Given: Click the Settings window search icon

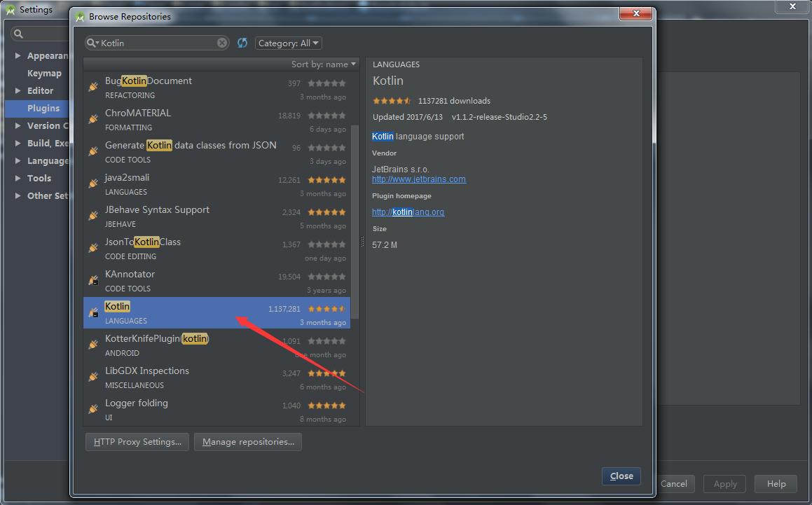Looking at the screenshot, I should pyautogui.click(x=19, y=34).
